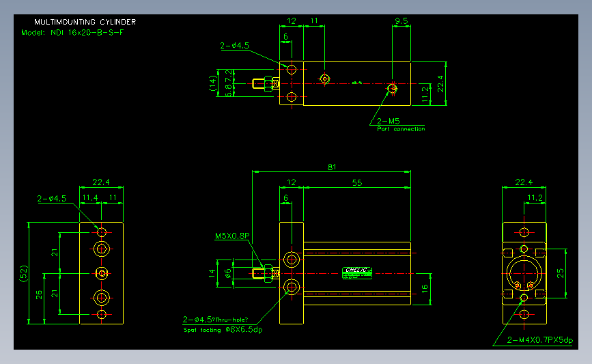Click the (52) height dimension in left view

click(x=23, y=273)
